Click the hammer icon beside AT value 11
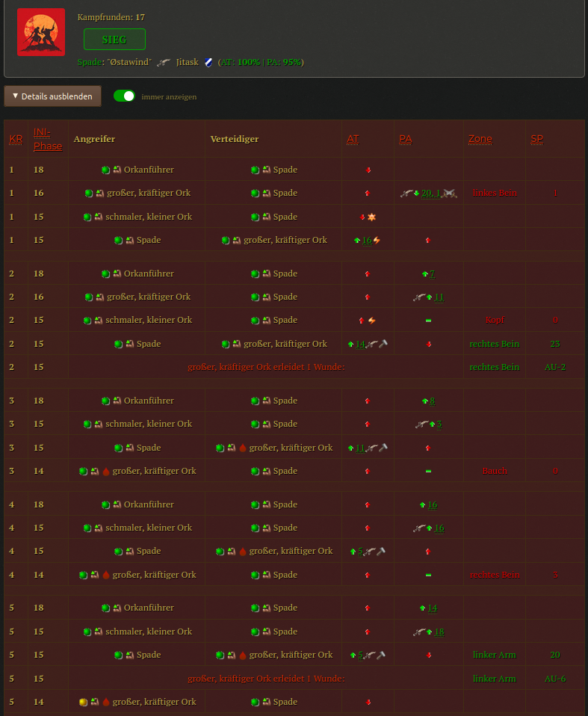The width and height of the screenshot is (588, 716). (383, 448)
